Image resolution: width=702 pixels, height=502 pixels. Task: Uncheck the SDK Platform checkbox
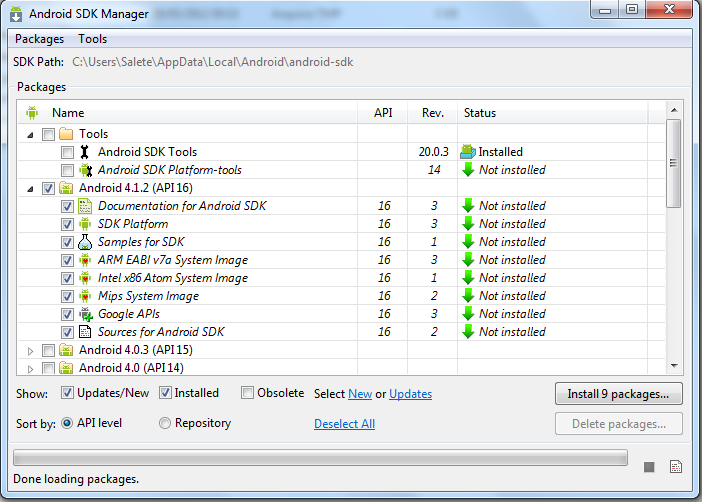(67, 224)
